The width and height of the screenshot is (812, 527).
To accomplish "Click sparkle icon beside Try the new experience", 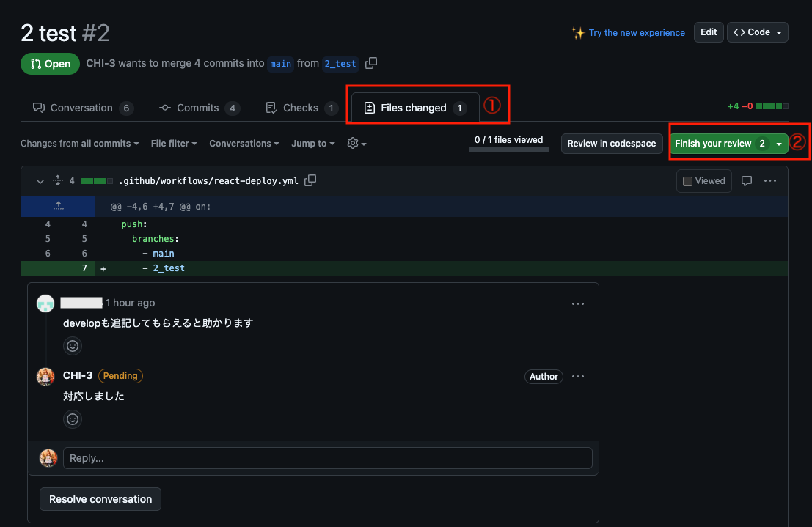I will tap(578, 32).
